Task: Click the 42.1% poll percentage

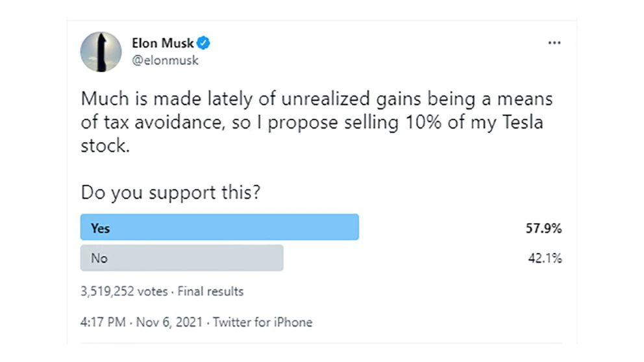Action: pyautogui.click(x=545, y=258)
